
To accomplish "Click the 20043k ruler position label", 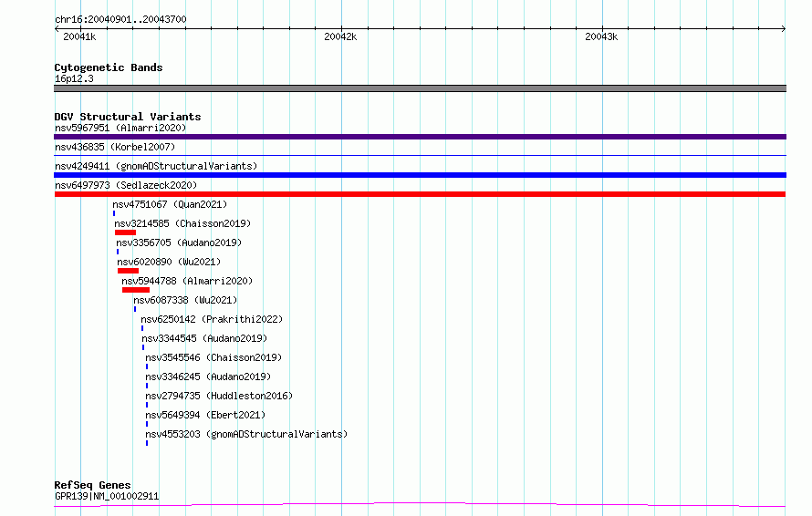I will [x=601, y=36].
